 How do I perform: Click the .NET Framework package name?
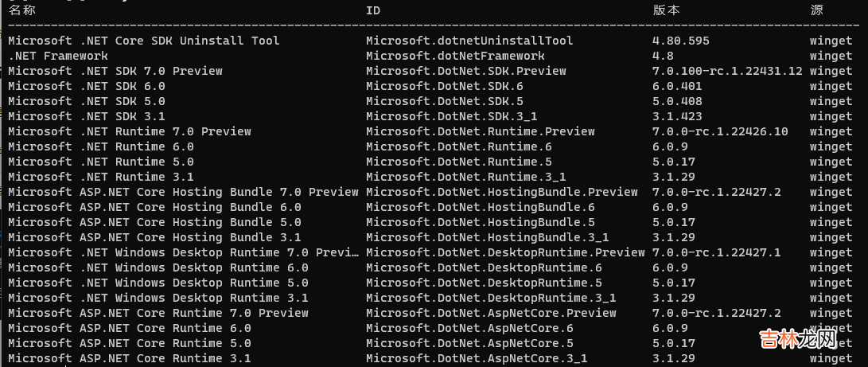click(x=58, y=56)
